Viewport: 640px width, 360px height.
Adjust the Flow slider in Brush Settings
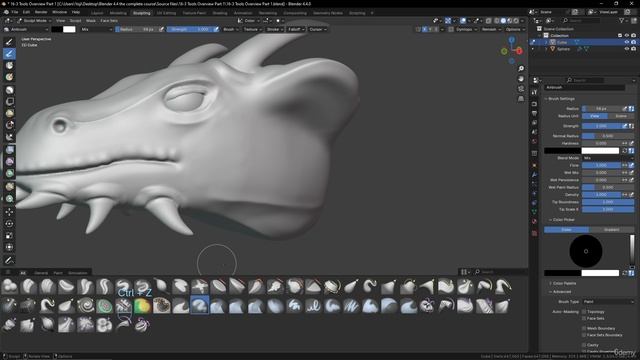point(601,165)
